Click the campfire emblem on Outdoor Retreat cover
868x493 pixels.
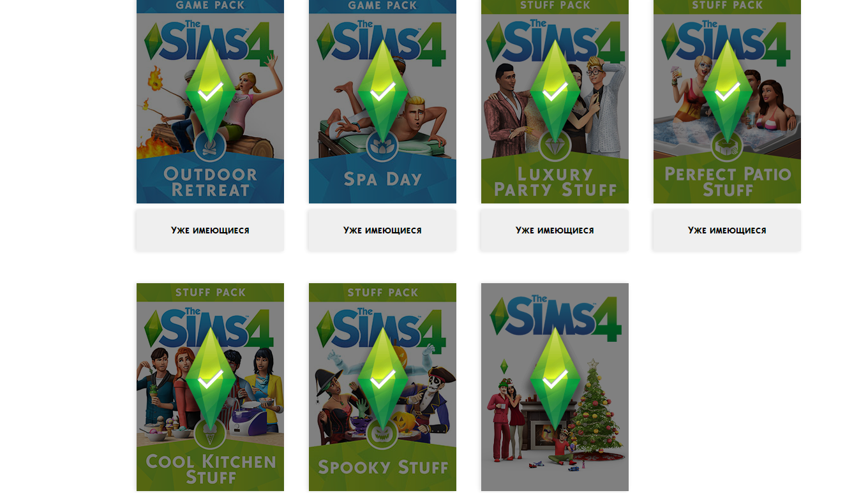click(210, 148)
